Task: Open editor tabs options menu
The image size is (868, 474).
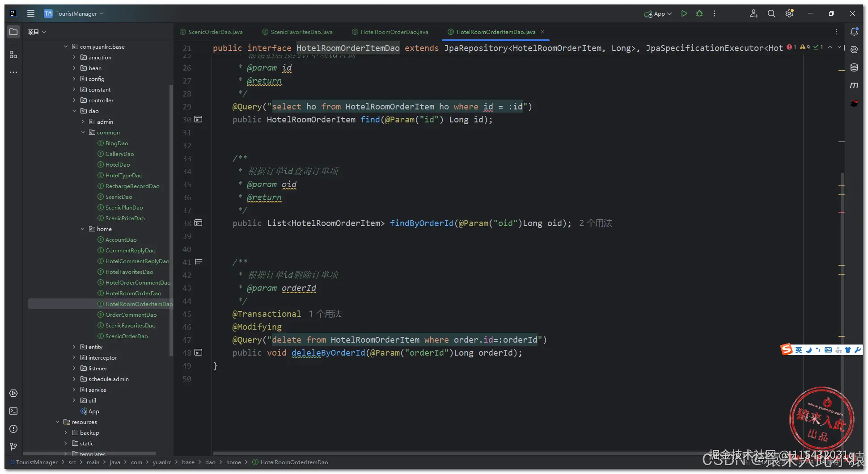Action: coord(836,32)
